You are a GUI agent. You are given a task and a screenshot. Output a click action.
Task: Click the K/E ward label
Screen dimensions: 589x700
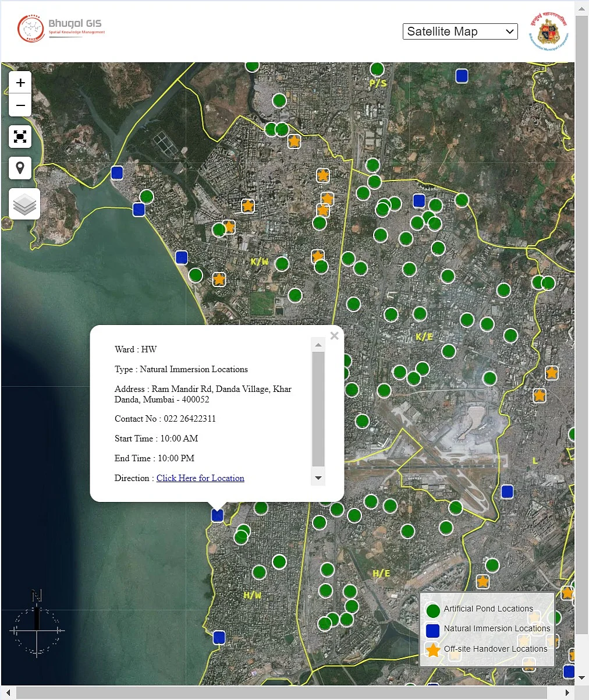pyautogui.click(x=424, y=337)
